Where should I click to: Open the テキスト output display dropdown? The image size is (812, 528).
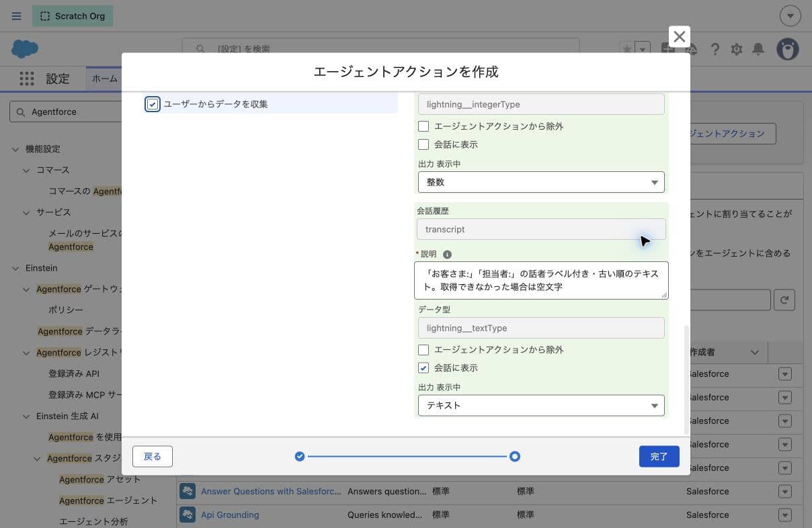tap(541, 406)
